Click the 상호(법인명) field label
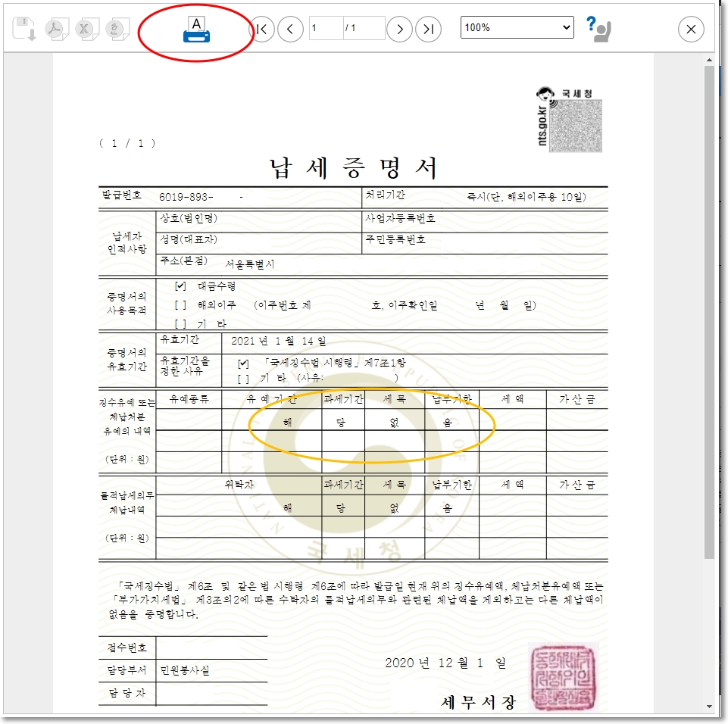 189,218
